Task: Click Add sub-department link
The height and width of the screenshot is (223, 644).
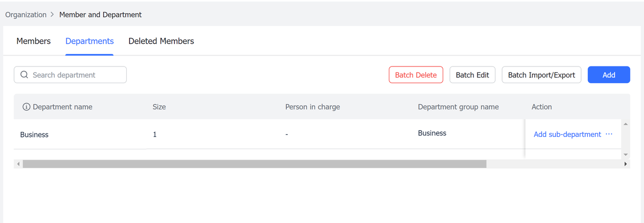Action: (567, 134)
